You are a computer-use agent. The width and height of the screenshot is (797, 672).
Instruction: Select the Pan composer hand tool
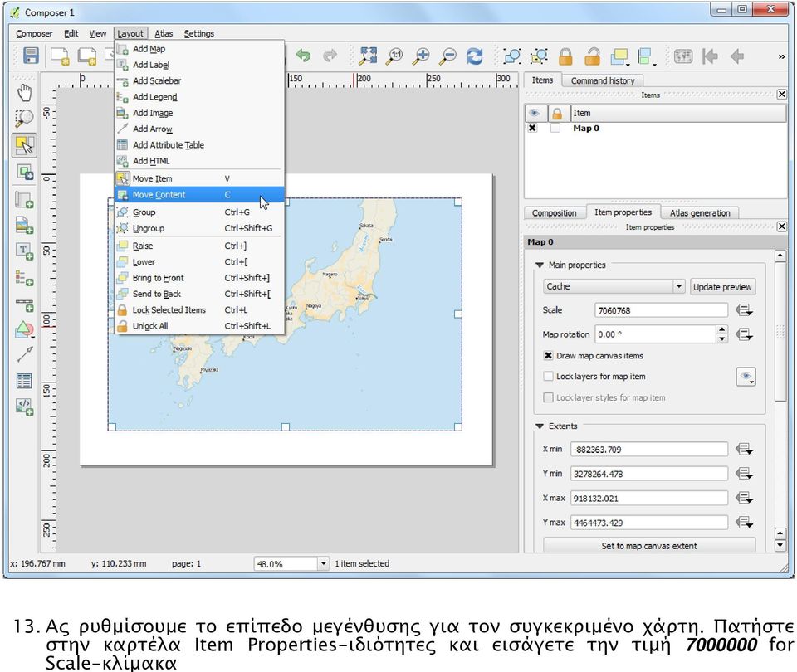pyautogui.click(x=24, y=93)
